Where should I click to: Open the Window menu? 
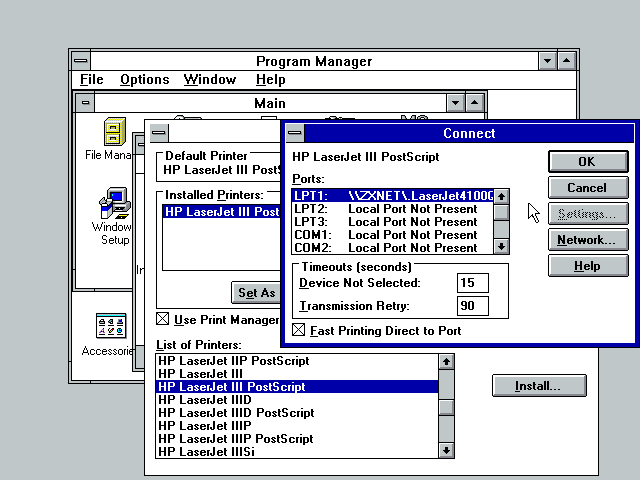[210, 80]
